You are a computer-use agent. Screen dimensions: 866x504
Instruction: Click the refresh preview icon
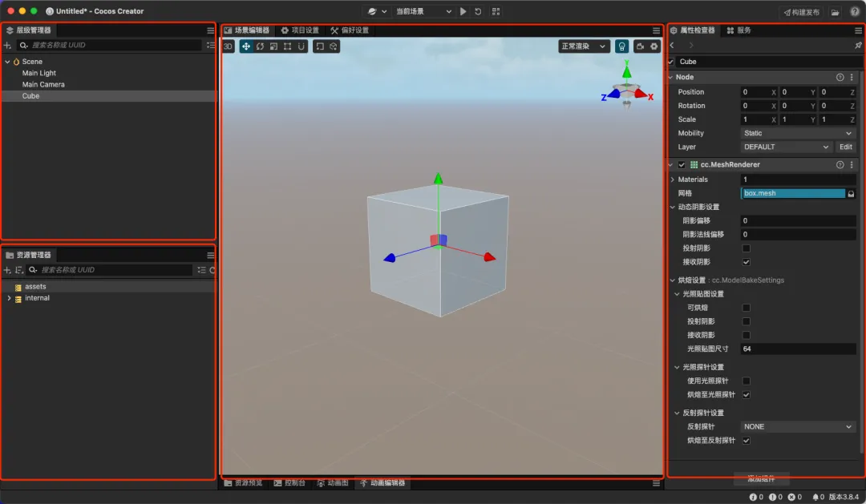point(478,11)
